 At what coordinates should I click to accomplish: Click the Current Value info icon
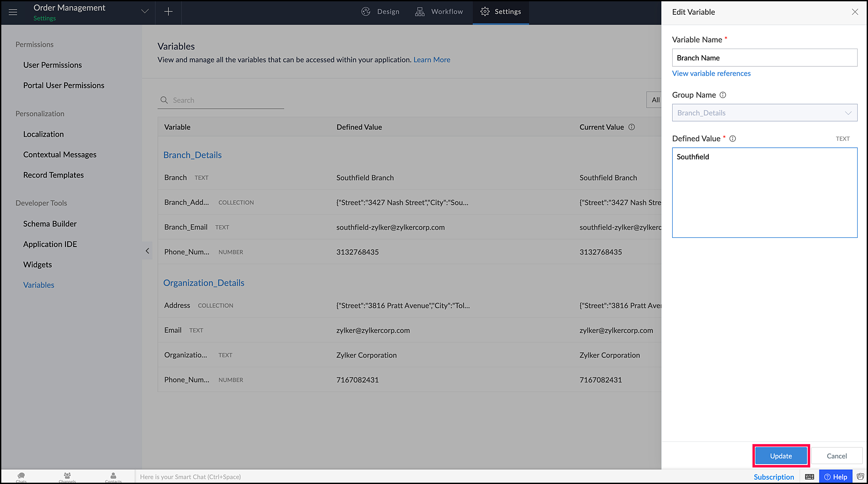coord(631,127)
